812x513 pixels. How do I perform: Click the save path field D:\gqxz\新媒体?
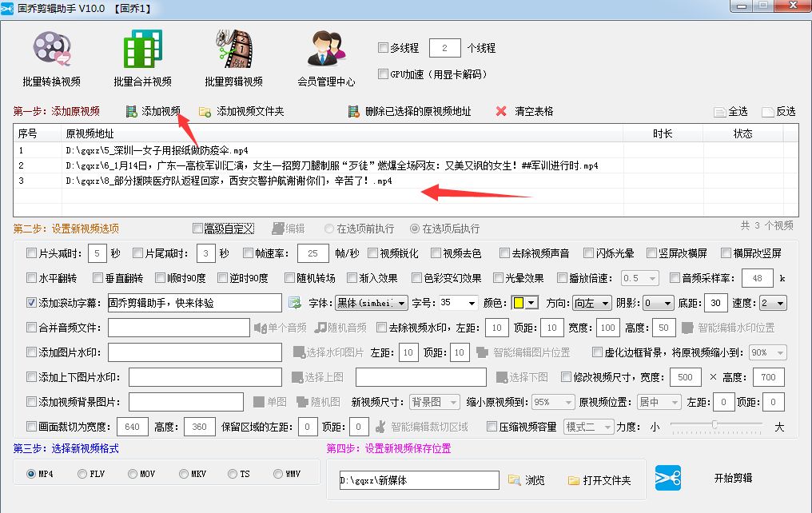click(x=419, y=480)
